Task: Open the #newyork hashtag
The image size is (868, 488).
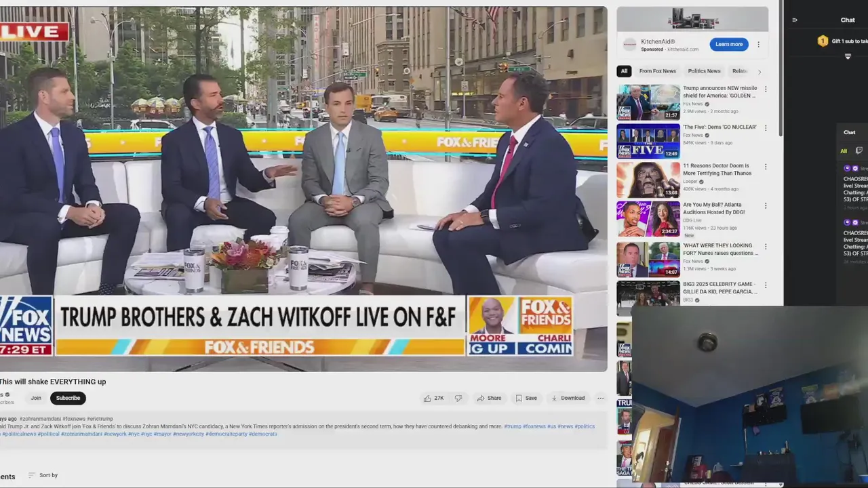Action: point(115,434)
